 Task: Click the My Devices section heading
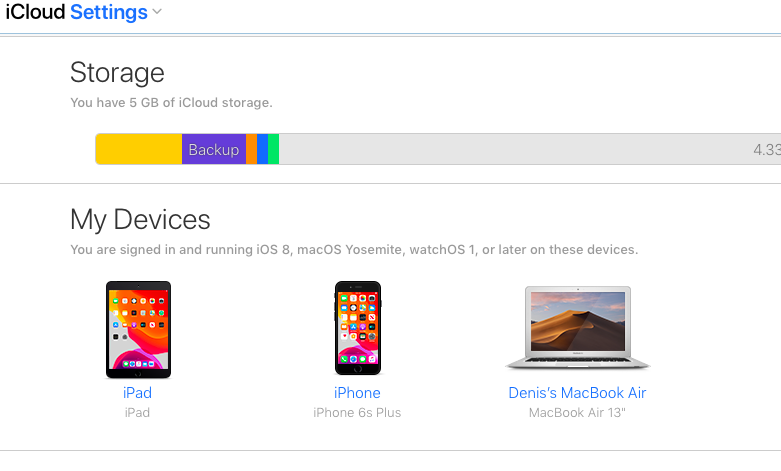[140, 220]
